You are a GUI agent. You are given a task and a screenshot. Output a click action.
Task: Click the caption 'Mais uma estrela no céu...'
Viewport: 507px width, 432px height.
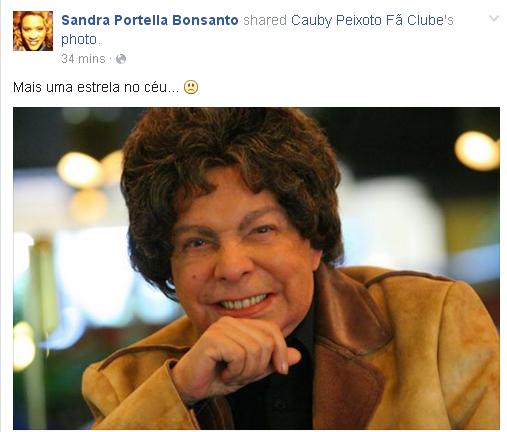pos(96,87)
